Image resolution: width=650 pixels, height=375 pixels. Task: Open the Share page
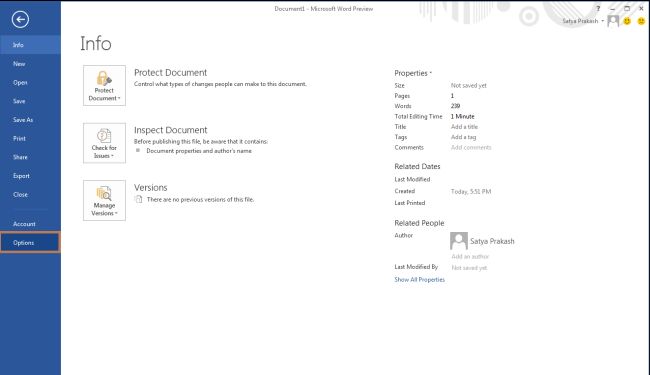[x=30, y=157]
